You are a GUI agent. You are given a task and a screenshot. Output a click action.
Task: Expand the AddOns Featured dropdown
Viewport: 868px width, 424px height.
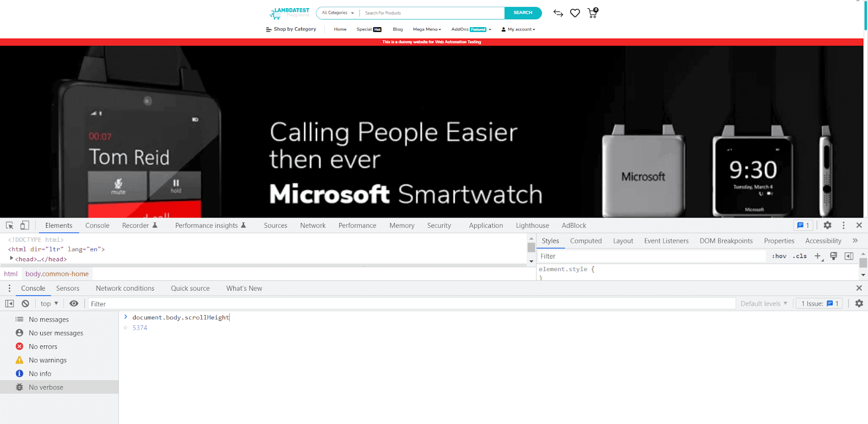tap(471, 29)
